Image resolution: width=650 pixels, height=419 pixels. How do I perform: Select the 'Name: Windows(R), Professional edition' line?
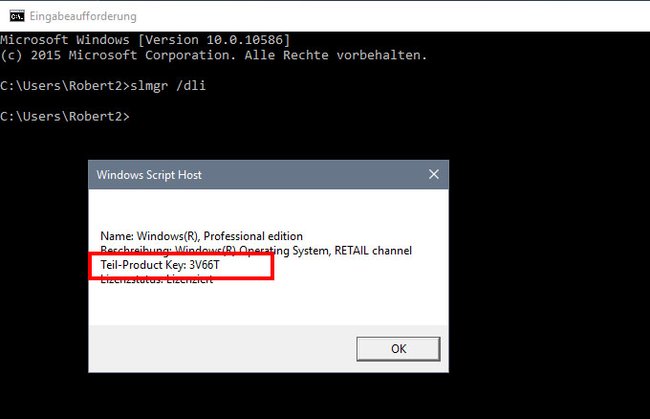[x=201, y=236]
